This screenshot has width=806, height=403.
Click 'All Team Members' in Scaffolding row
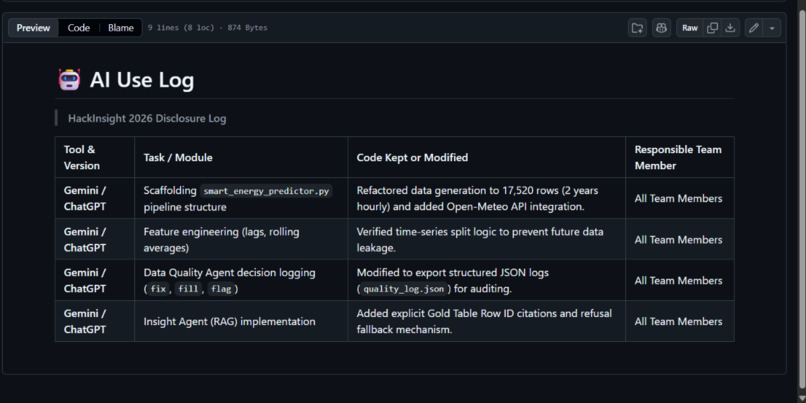(x=678, y=198)
